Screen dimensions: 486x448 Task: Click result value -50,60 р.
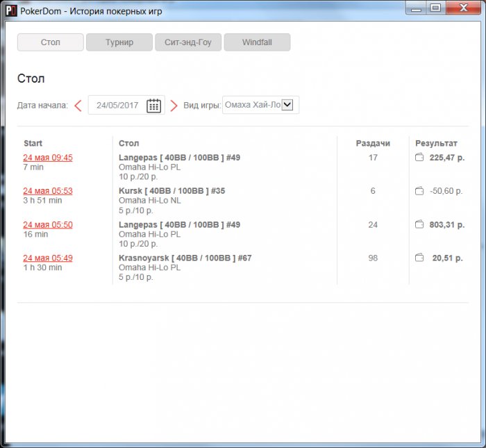tap(446, 191)
